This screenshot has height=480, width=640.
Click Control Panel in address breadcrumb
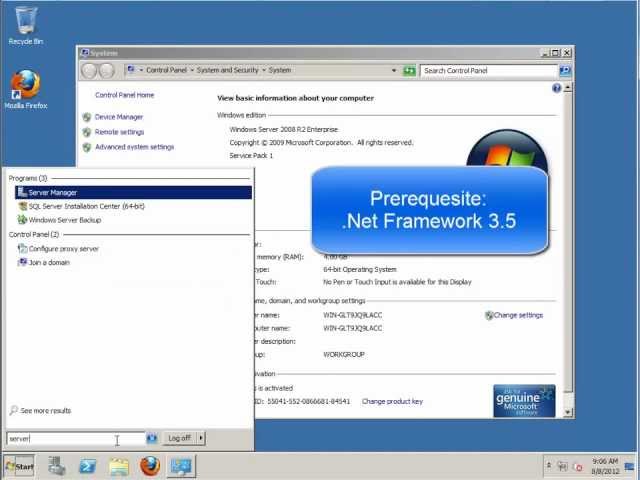(x=166, y=70)
